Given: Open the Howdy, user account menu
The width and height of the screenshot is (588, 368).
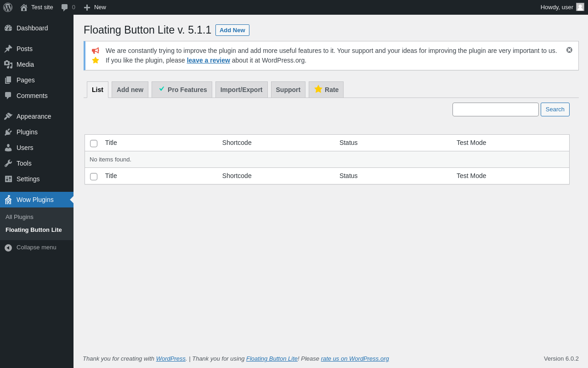Looking at the screenshot, I should coord(562,7).
